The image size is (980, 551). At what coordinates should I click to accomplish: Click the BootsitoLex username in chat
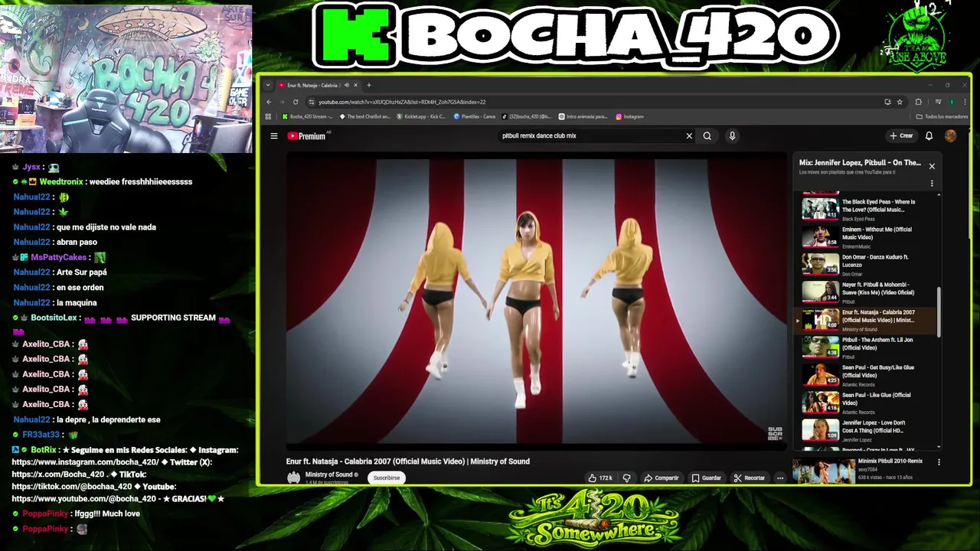pyautogui.click(x=54, y=318)
